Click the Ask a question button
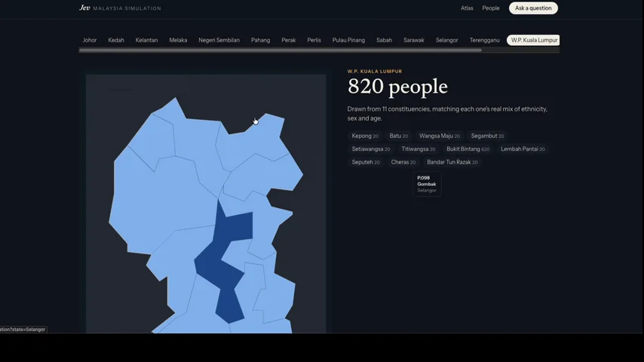Image resolution: width=644 pixels, height=362 pixels. coord(533,8)
